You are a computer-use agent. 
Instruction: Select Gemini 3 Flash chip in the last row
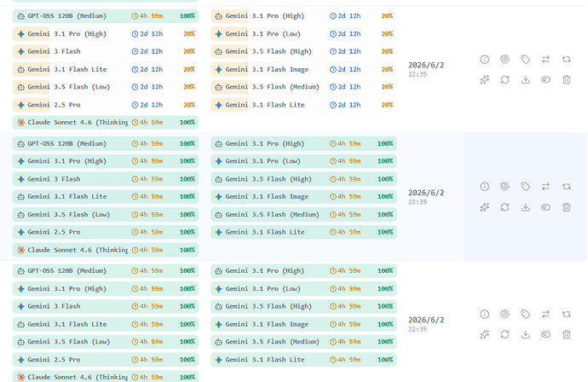click(106, 306)
